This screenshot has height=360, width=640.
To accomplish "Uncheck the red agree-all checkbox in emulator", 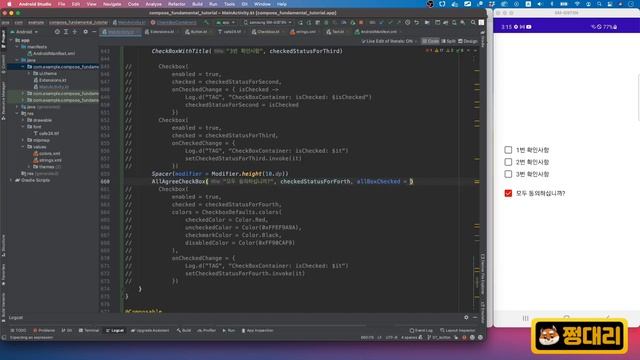I will [508, 193].
